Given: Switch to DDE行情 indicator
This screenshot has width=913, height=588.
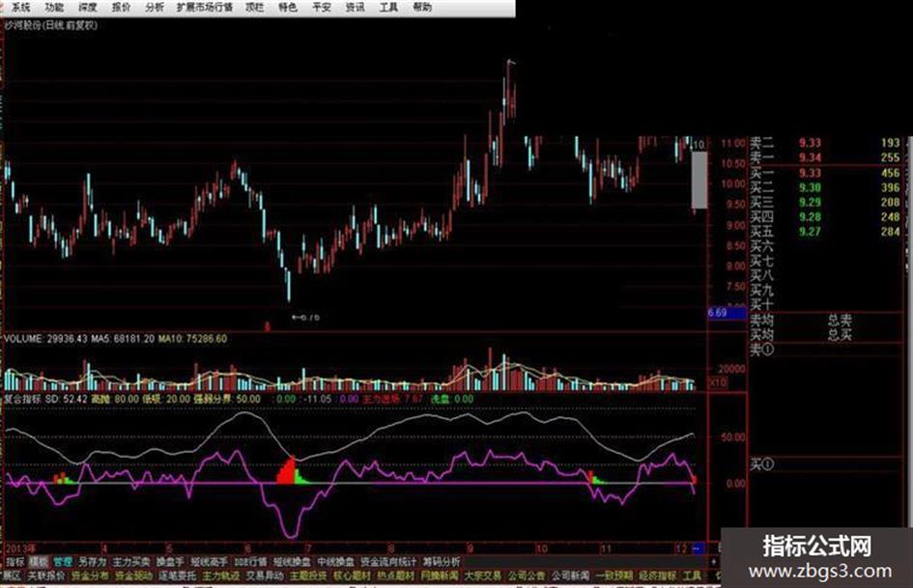Looking at the screenshot, I should click(x=250, y=562).
